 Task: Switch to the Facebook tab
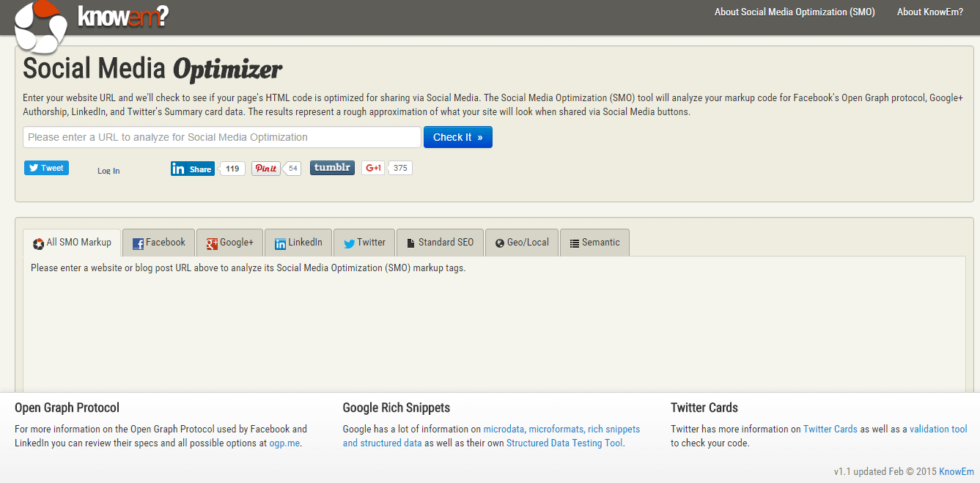pos(158,243)
